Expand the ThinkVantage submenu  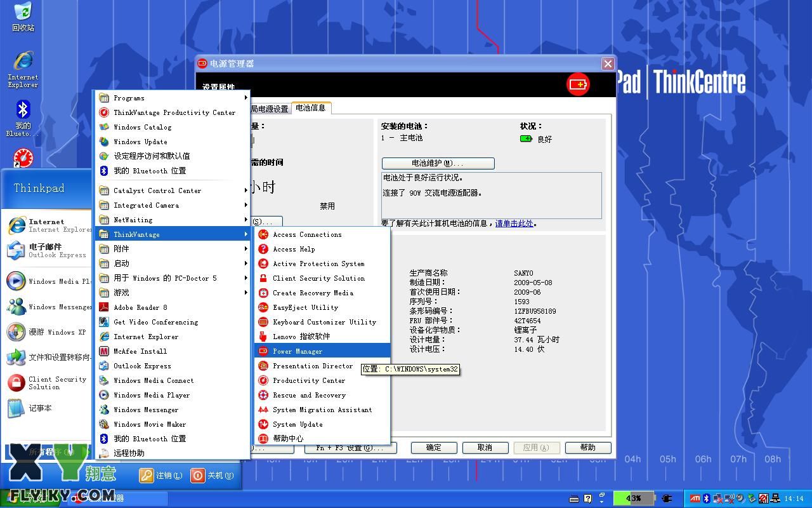(x=171, y=234)
